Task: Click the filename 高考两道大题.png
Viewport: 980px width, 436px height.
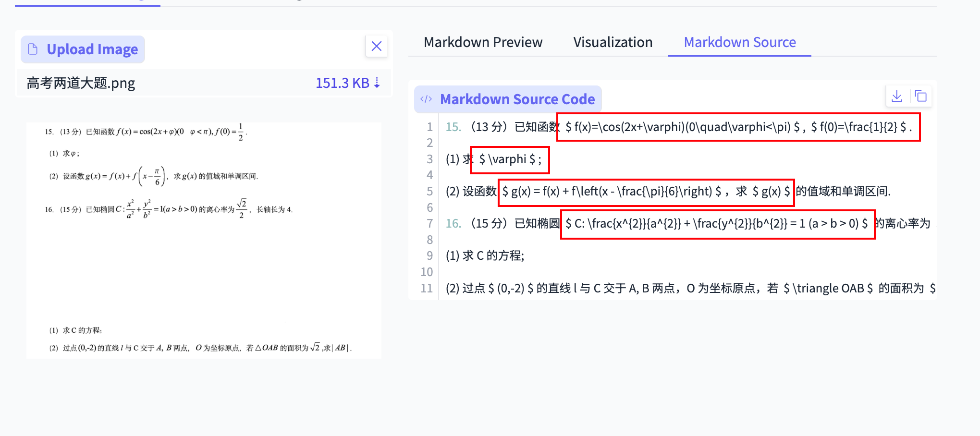Action: pyautogui.click(x=80, y=83)
